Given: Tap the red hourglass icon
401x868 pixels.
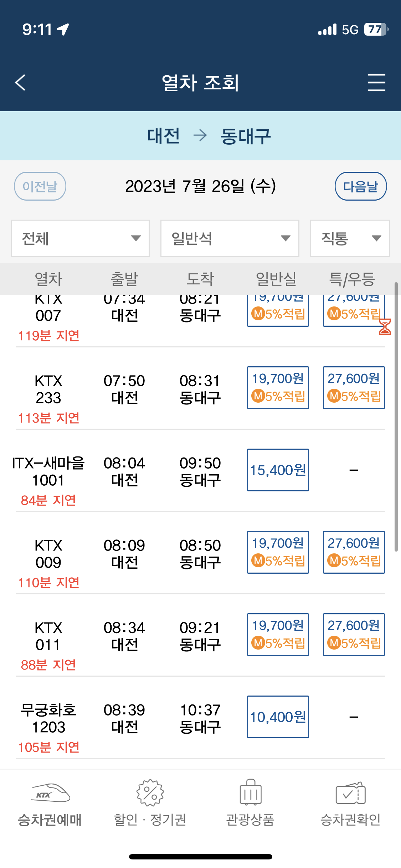Looking at the screenshot, I should coord(385,327).
